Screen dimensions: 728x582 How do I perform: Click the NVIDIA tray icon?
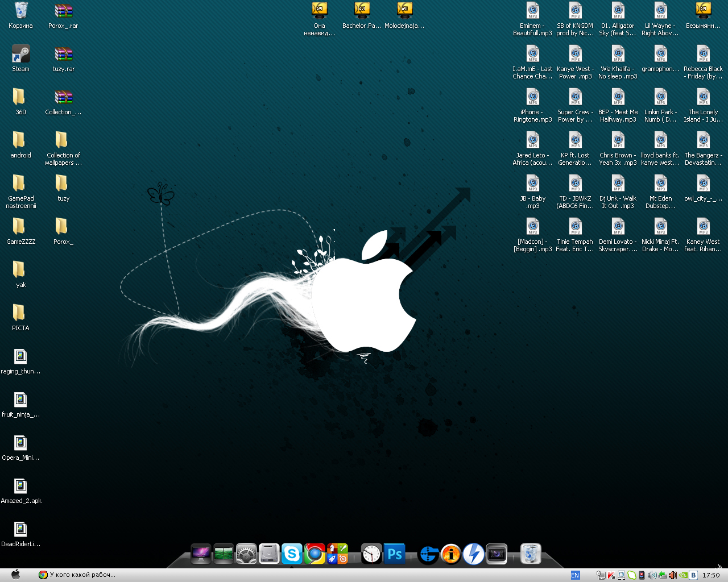683,575
